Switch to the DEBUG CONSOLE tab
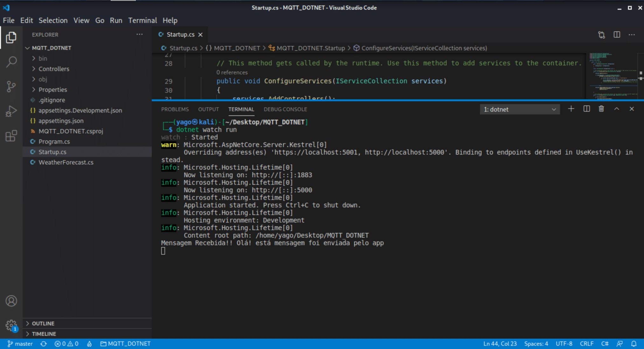This screenshot has width=644, height=349. coord(285,109)
